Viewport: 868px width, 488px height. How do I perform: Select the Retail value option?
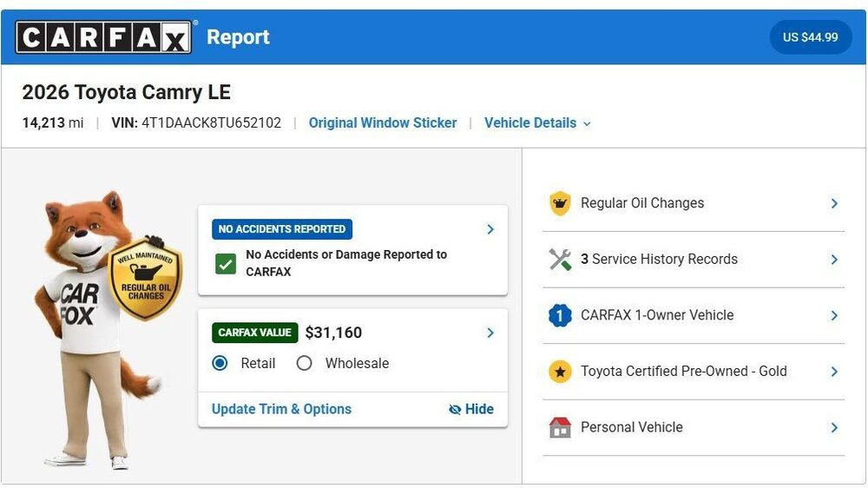pos(220,363)
